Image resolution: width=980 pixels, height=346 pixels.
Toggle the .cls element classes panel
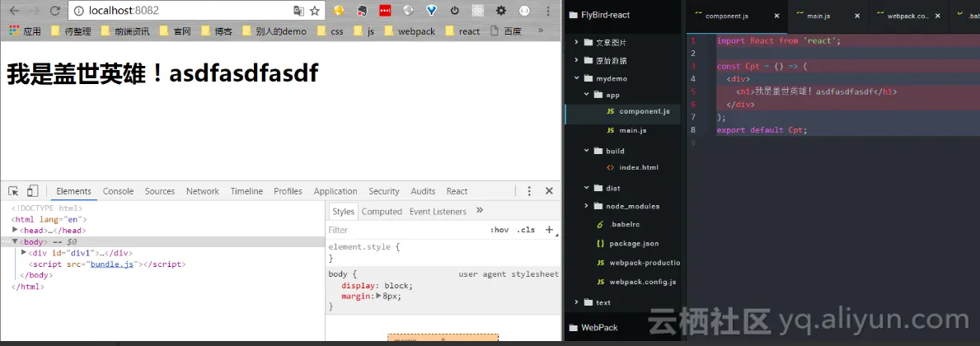(x=526, y=230)
